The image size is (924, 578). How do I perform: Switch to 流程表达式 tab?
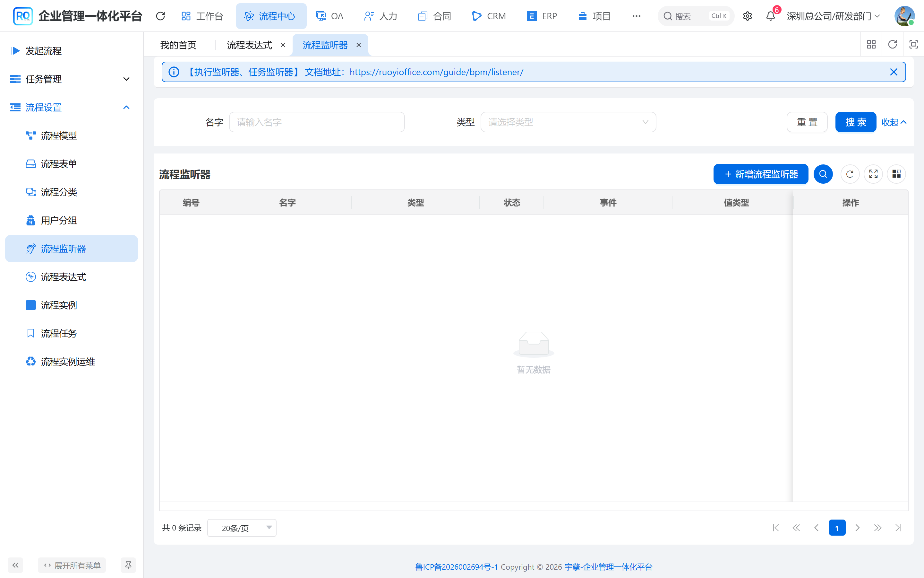click(x=249, y=45)
